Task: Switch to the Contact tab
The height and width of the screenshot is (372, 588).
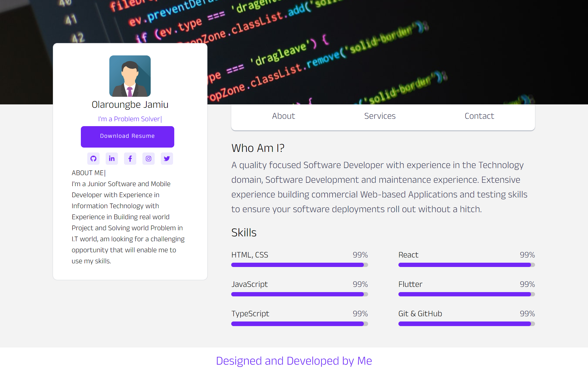Action: (x=479, y=116)
